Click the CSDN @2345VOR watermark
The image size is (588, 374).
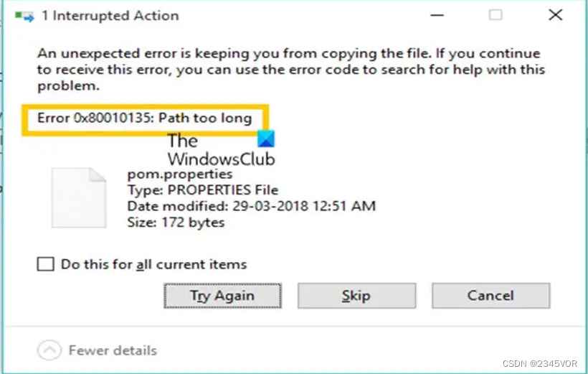pos(540,363)
